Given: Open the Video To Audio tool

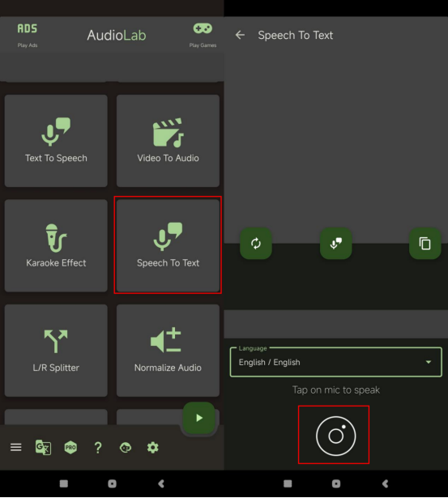Looking at the screenshot, I should pos(168,141).
